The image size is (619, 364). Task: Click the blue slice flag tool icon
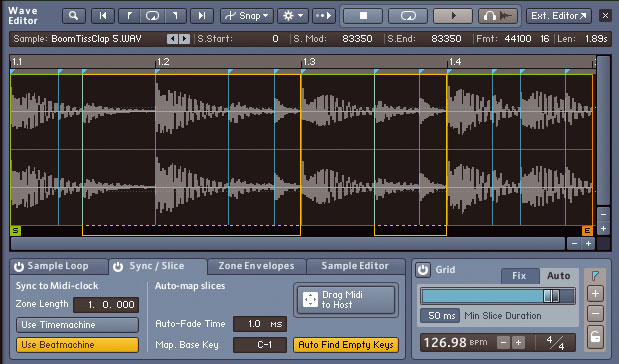click(x=595, y=276)
